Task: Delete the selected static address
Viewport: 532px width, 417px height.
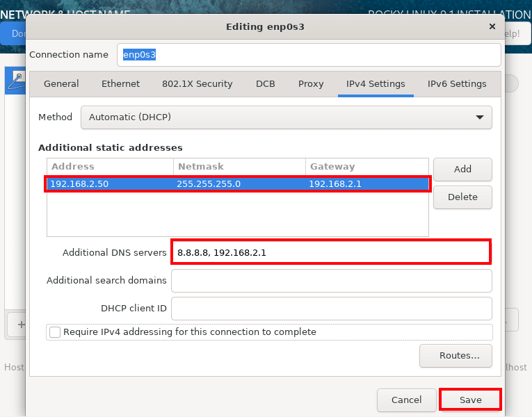Action: pos(462,197)
